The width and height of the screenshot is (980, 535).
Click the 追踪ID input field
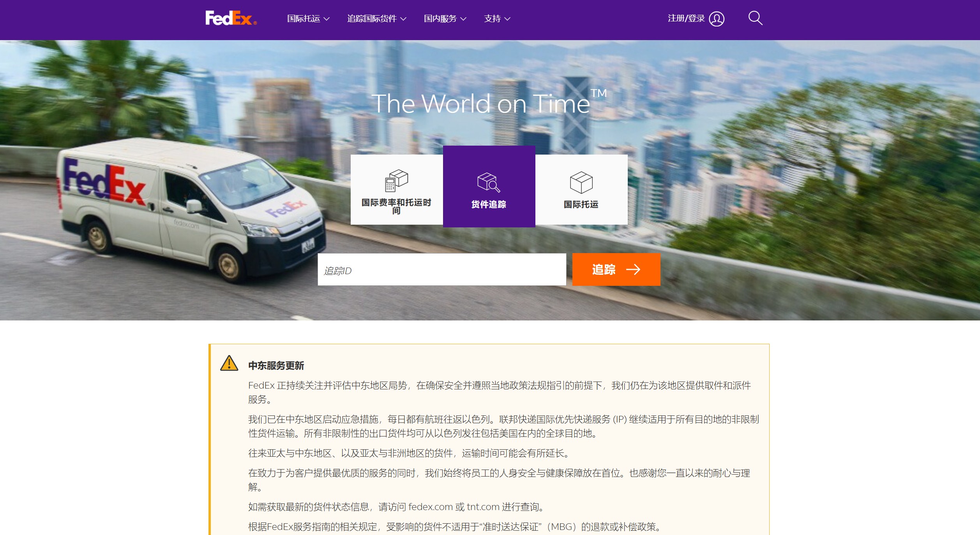click(x=442, y=269)
